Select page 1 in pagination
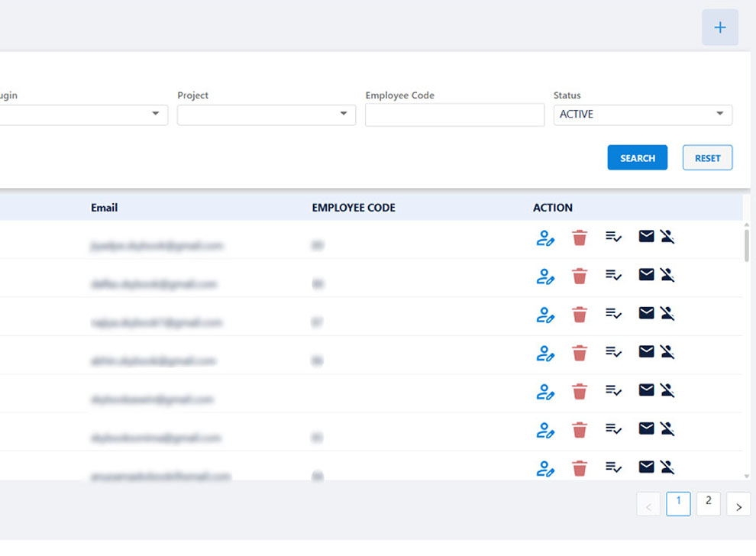The width and height of the screenshot is (756, 556). (x=678, y=504)
